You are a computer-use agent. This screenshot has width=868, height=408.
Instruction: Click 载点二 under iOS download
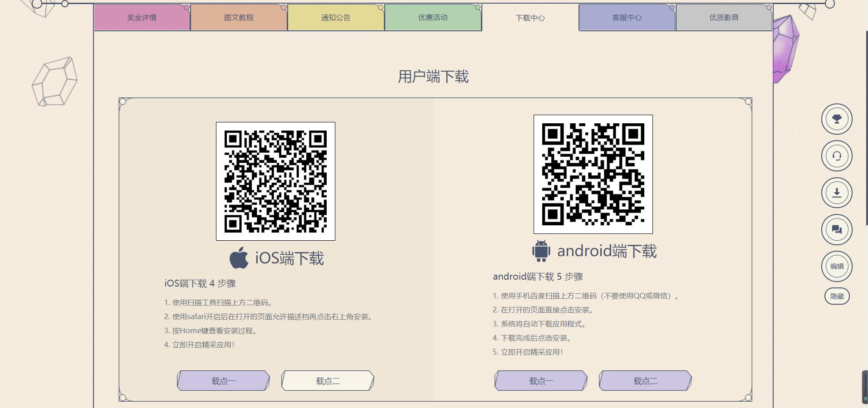tap(328, 381)
